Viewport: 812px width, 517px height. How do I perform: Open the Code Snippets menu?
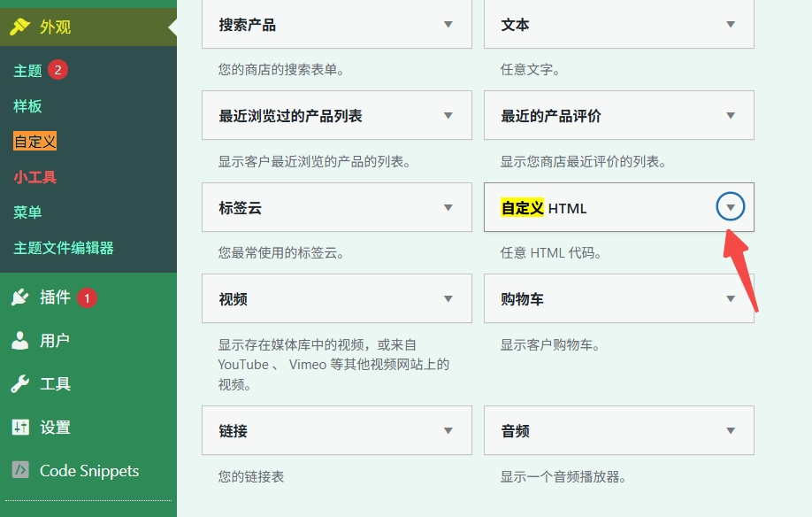88,470
